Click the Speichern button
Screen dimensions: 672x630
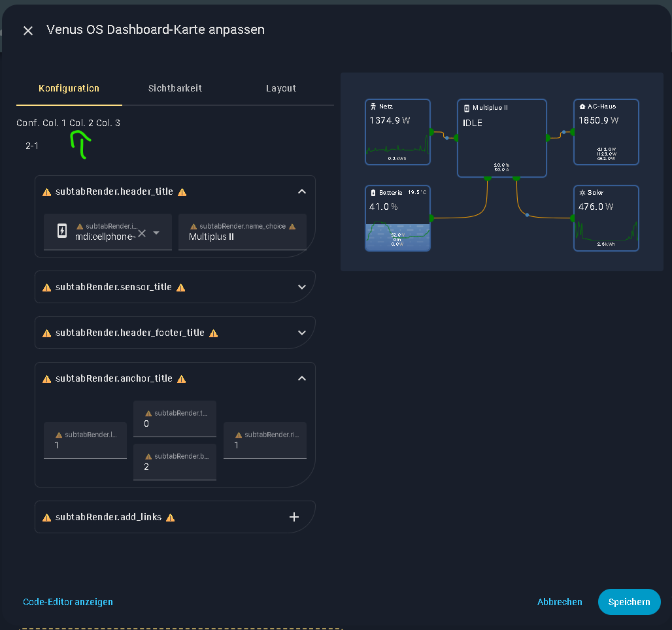(629, 602)
